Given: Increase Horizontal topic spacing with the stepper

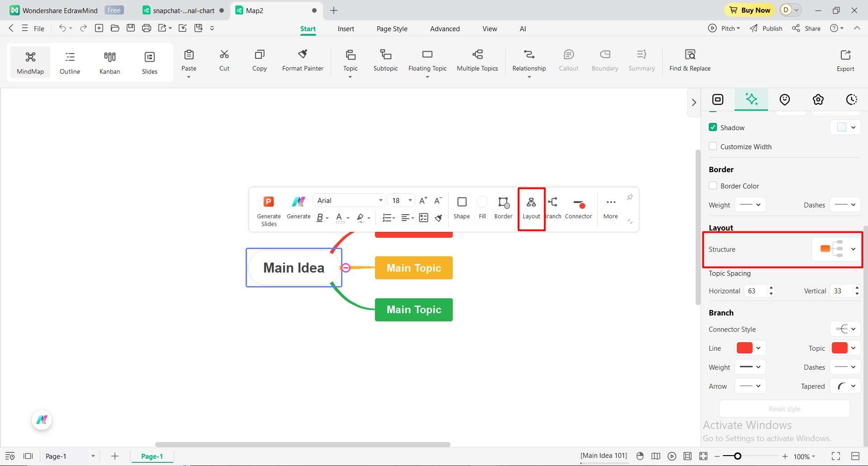Looking at the screenshot, I should (x=771, y=288).
